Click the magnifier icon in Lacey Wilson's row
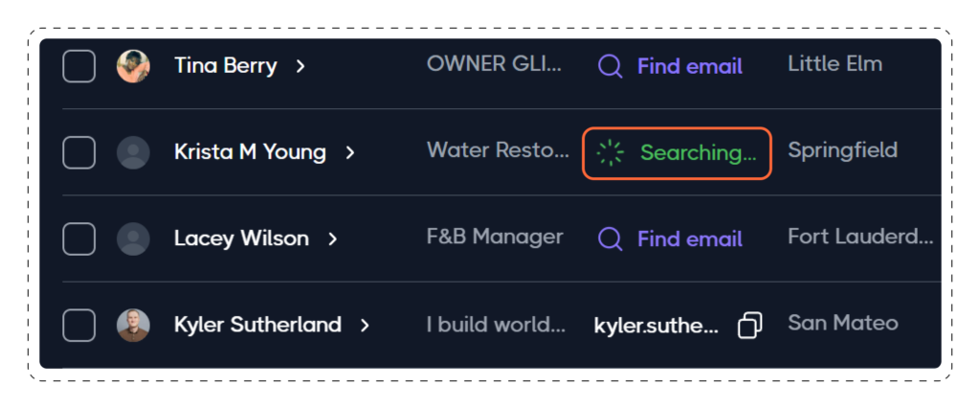Screen dimensions: 980x409 610,239
